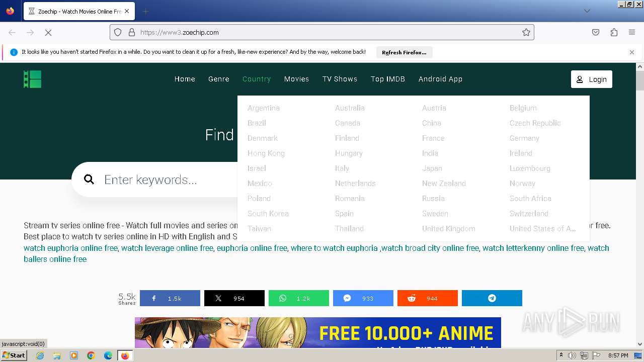Click the Login button
Screen dimensions: 644x362
(592, 79)
